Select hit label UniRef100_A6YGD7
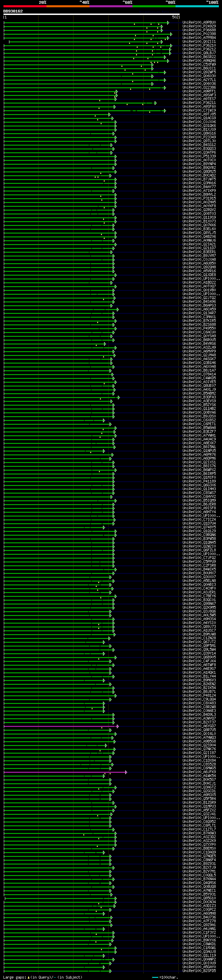222x980 pixels. [199, 726]
